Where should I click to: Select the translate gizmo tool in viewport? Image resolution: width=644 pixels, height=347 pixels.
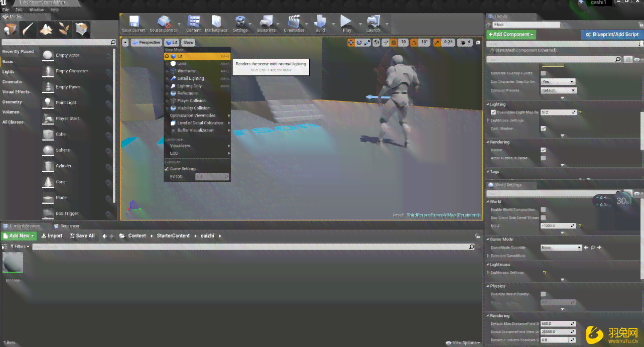[351, 43]
